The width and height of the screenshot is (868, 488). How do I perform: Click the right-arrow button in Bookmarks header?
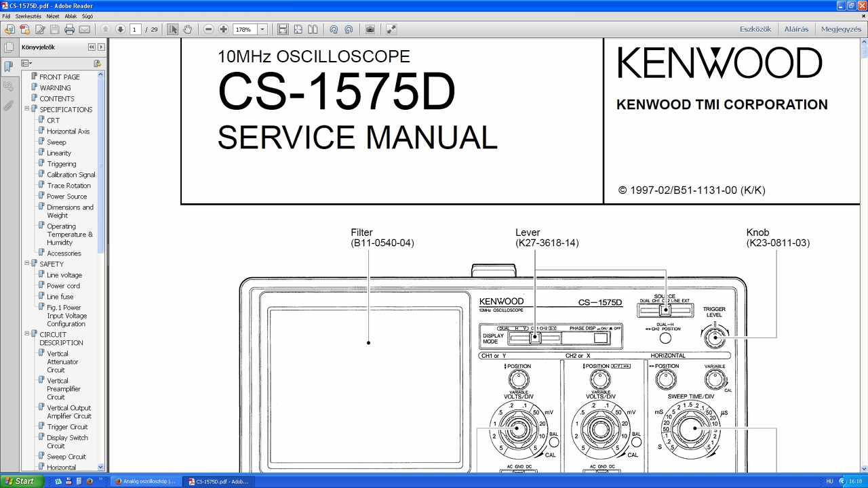(x=101, y=47)
